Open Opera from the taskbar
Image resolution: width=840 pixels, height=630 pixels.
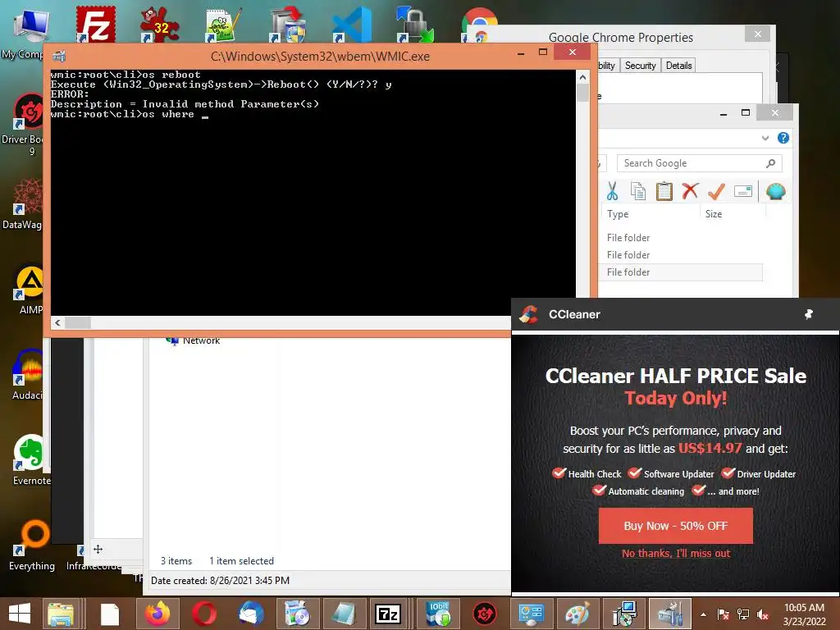click(204, 614)
